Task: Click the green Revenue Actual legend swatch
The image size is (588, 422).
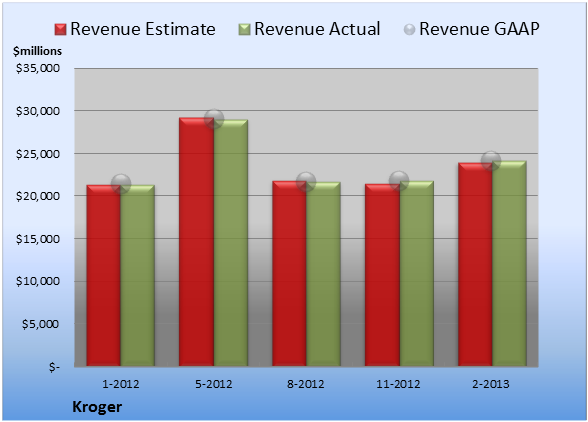Action: [244, 30]
